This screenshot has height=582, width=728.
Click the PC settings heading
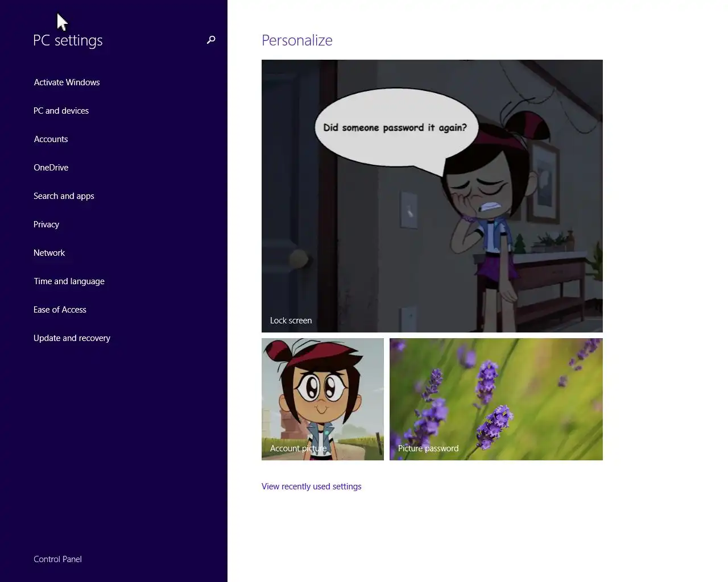tap(68, 40)
